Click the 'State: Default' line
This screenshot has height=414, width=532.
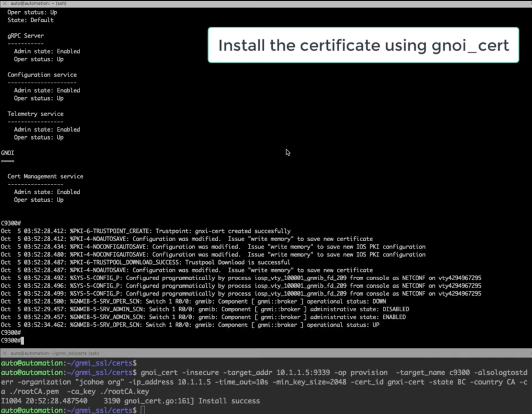[x=31, y=20]
